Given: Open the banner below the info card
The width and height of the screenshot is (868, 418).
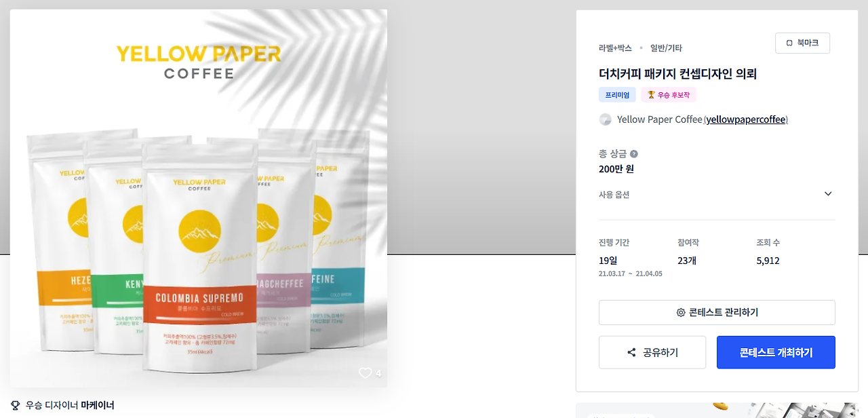Looking at the screenshot, I should tap(717, 411).
